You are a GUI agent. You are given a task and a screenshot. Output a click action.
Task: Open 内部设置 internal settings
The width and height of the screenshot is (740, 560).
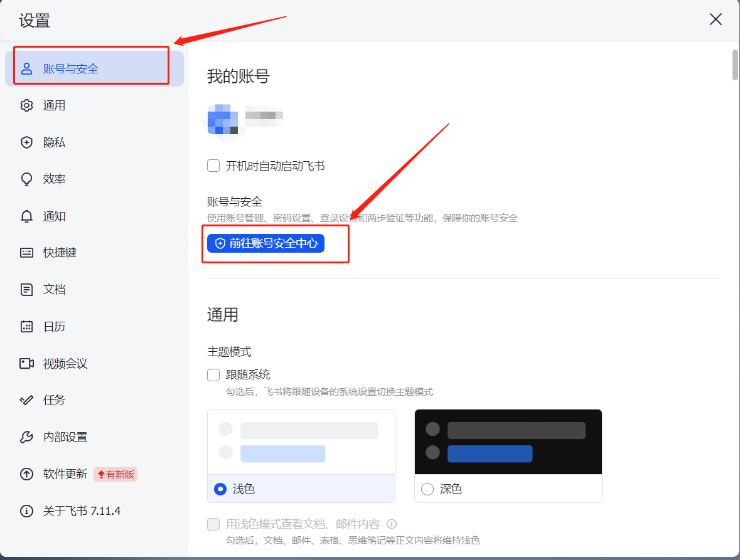click(26, 436)
